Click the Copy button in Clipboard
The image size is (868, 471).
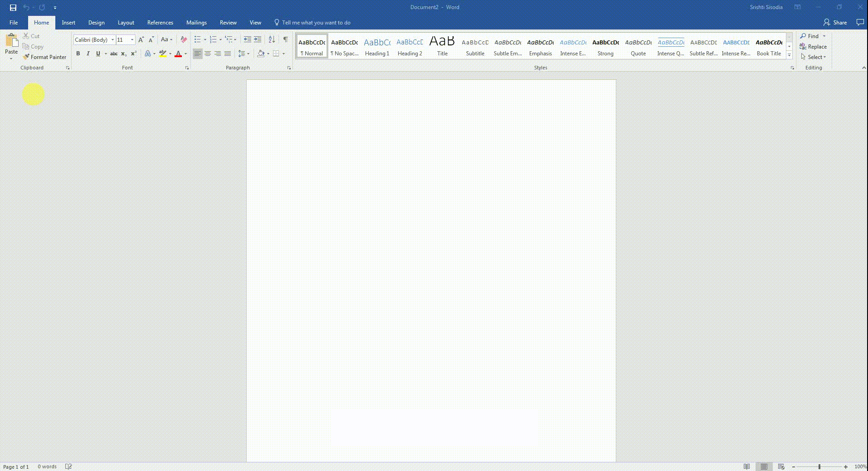tap(33, 47)
